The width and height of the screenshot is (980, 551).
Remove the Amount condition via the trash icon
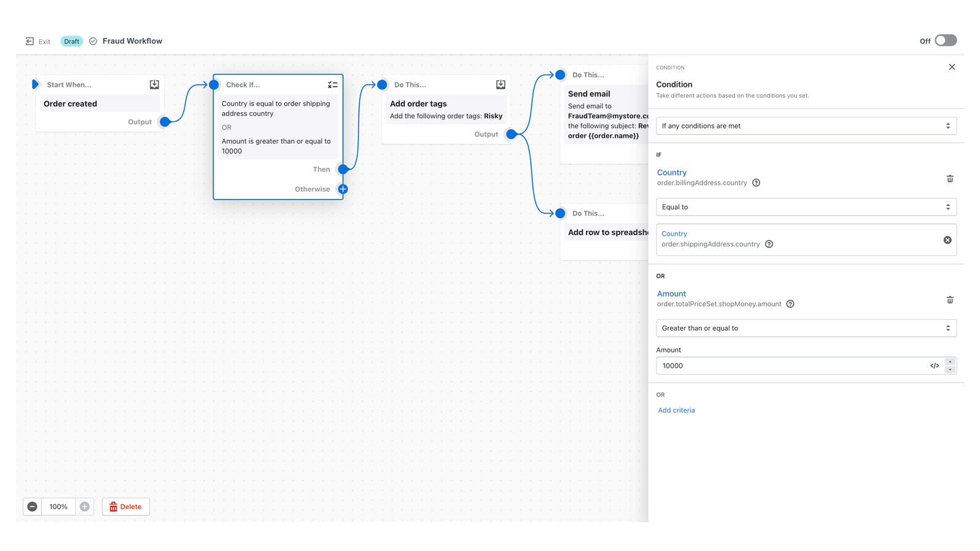click(x=950, y=300)
